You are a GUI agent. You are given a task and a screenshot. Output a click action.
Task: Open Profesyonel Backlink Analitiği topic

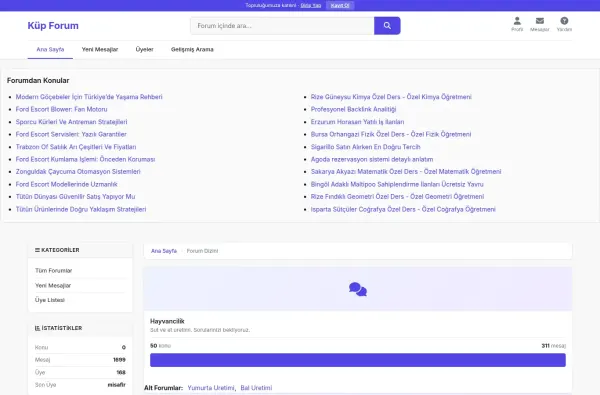pyautogui.click(x=353, y=109)
